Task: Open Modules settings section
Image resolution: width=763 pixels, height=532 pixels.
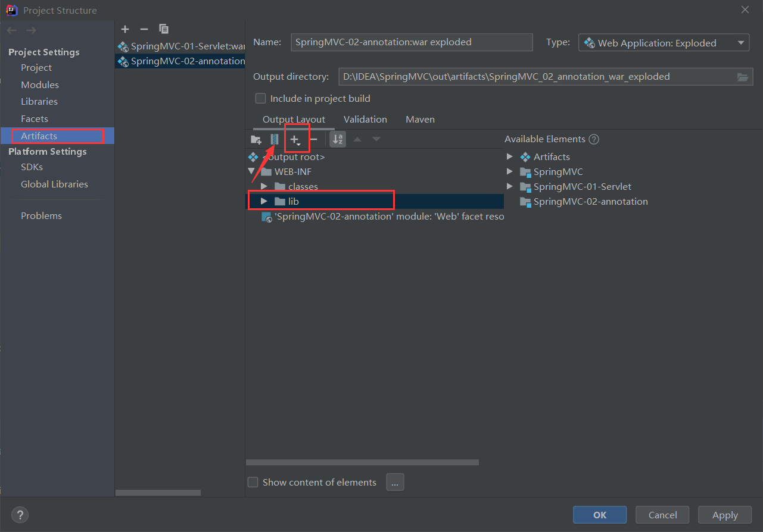Action: click(x=40, y=85)
